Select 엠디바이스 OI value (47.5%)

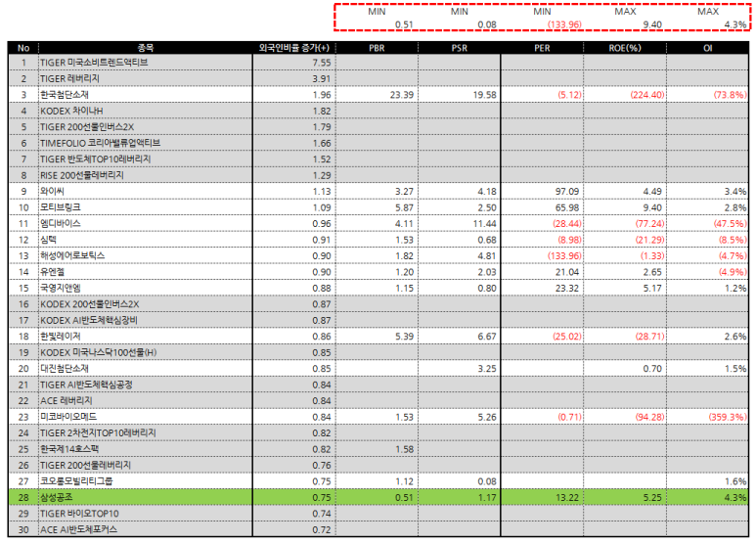pos(731,223)
